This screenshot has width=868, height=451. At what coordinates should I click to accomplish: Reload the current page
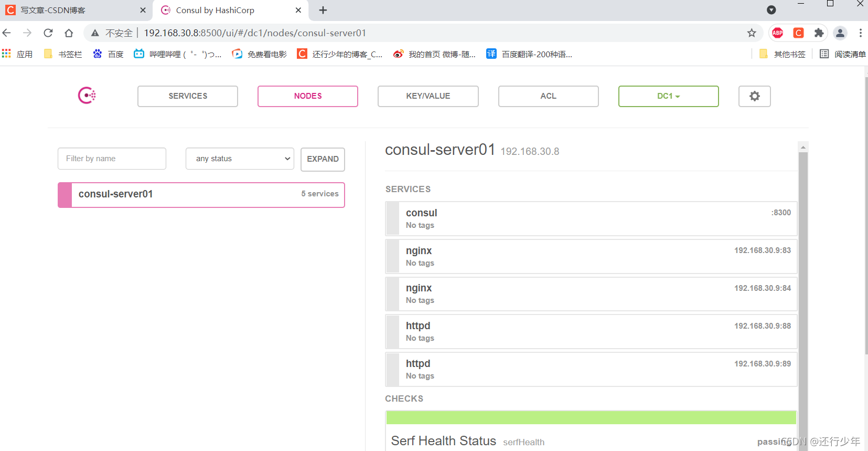tap(48, 33)
